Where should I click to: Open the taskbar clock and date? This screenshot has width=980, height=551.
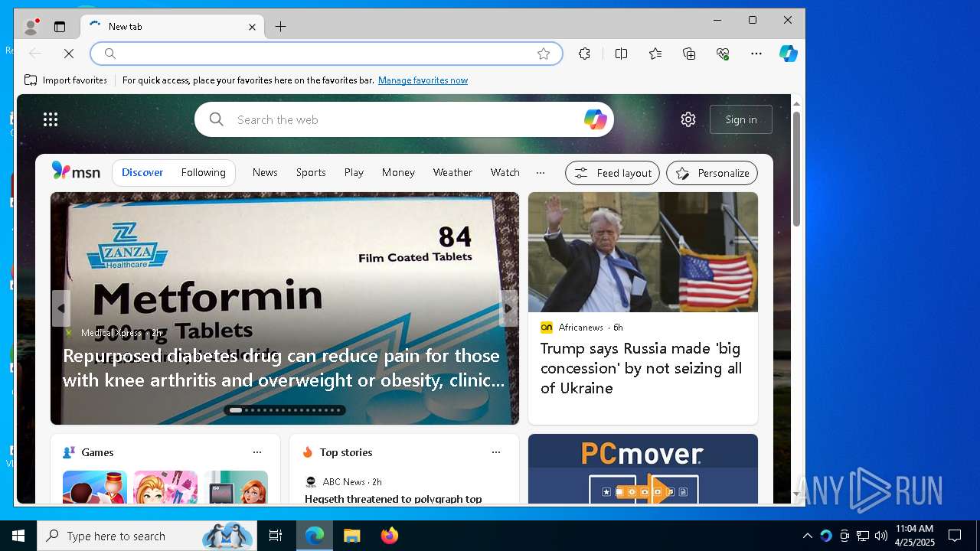(915, 536)
